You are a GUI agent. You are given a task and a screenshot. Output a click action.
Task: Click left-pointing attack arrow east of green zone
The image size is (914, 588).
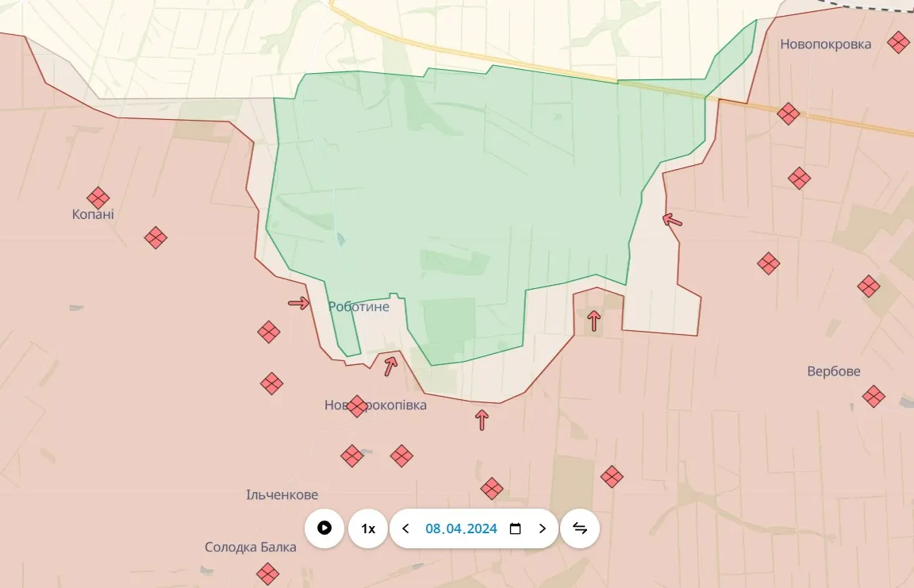click(672, 220)
